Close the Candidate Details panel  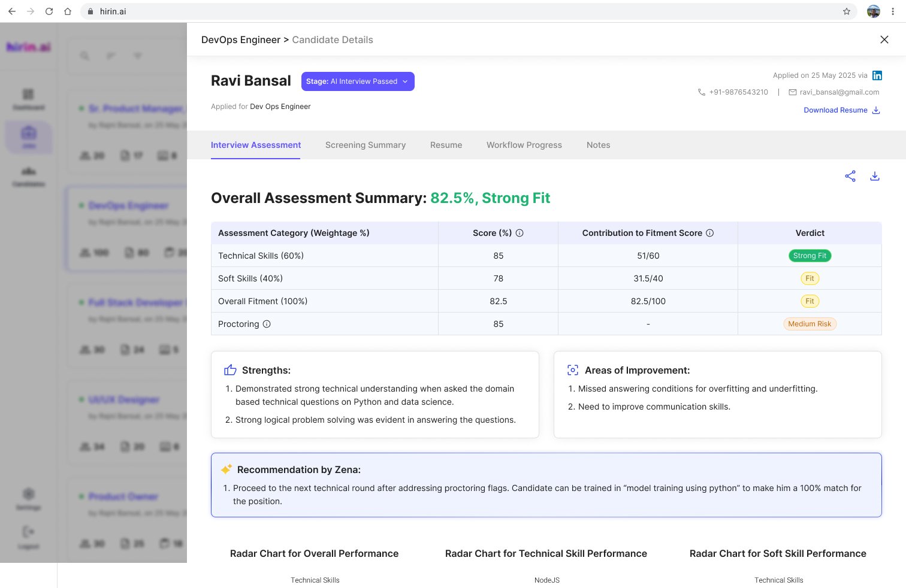tap(884, 40)
